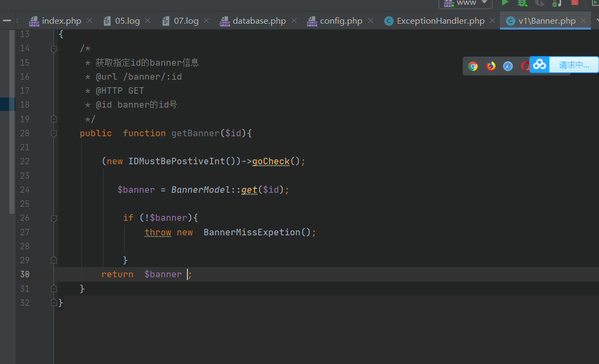This screenshot has height=364, width=599.
Task: Click the fold end marker at line 19
Action: [x=54, y=119]
